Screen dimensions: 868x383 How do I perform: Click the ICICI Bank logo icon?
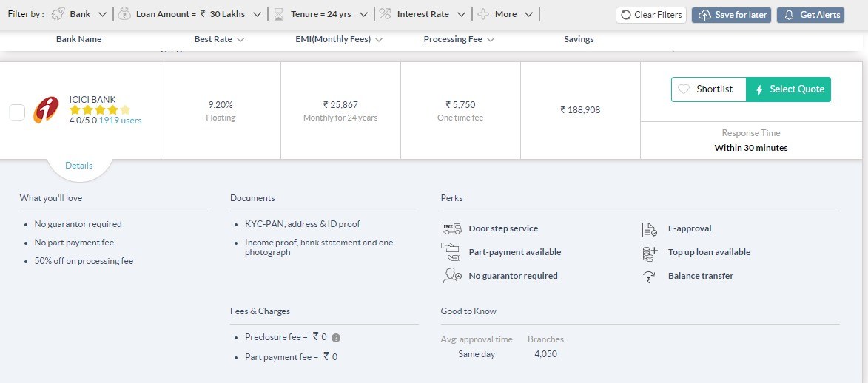pos(46,110)
